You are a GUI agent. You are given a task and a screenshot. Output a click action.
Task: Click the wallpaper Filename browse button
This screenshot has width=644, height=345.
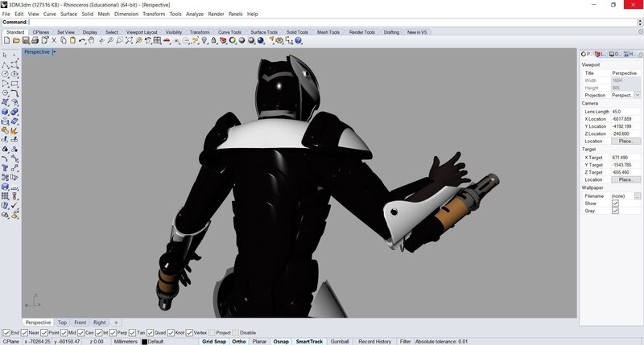(x=637, y=195)
